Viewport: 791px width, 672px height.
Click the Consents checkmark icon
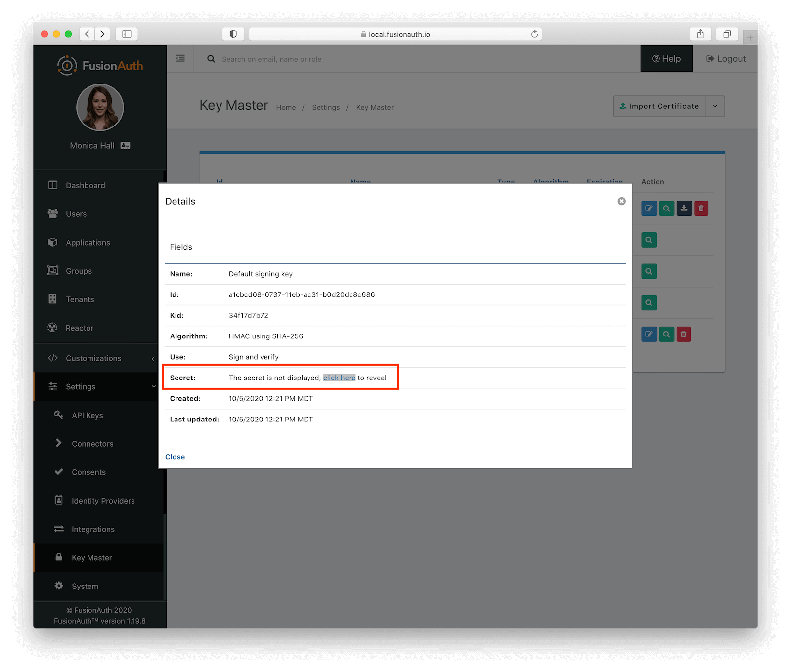(x=59, y=471)
